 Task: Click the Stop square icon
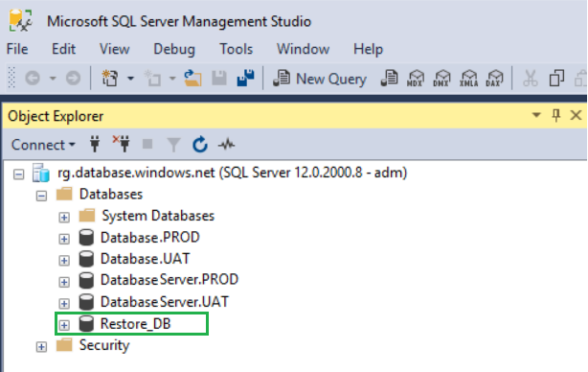(147, 144)
